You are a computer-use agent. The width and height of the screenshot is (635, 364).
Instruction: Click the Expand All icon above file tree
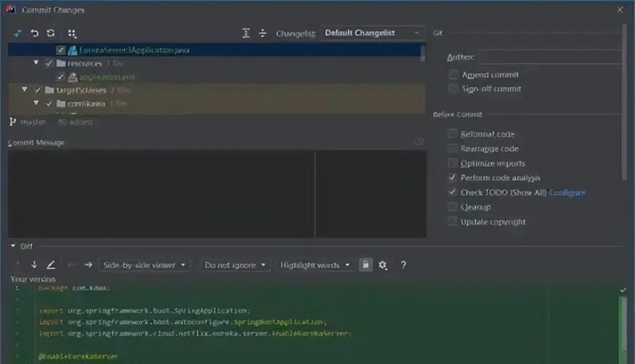(x=246, y=33)
